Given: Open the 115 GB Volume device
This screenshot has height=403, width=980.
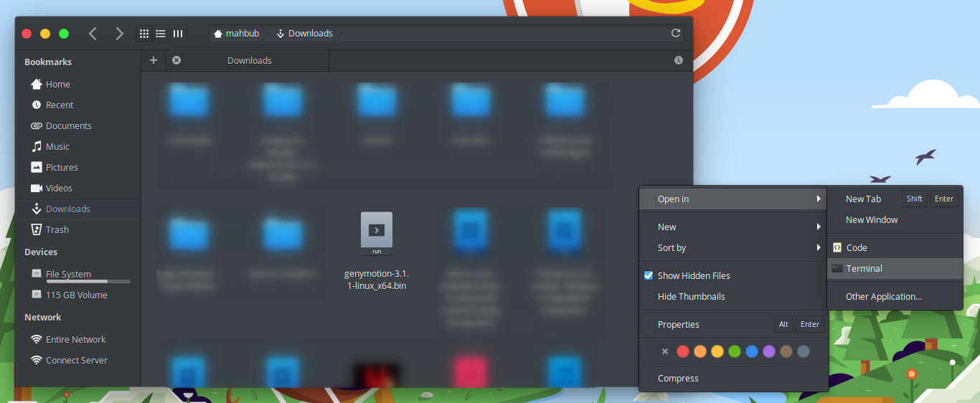Looking at the screenshot, I should click(77, 295).
